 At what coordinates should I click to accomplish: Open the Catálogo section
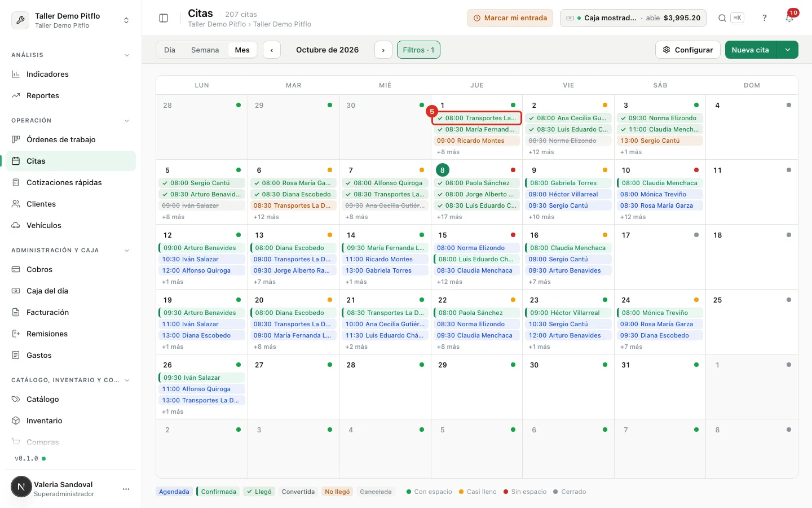pos(70,399)
